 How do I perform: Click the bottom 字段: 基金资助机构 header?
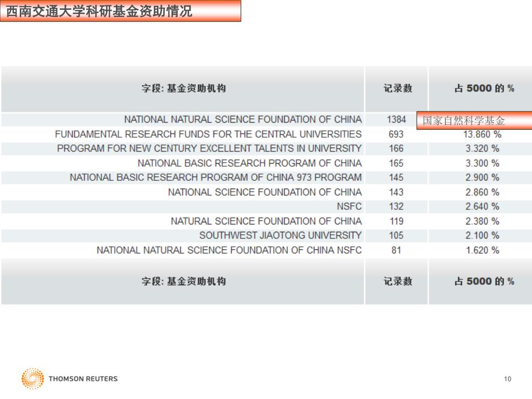pyautogui.click(x=183, y=281)
